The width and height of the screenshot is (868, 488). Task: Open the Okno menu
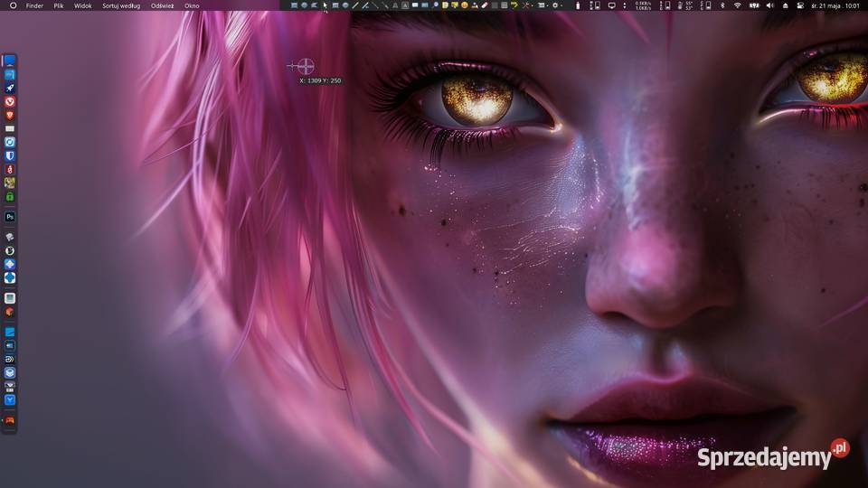pyautogui.click(x=192, y=5)
